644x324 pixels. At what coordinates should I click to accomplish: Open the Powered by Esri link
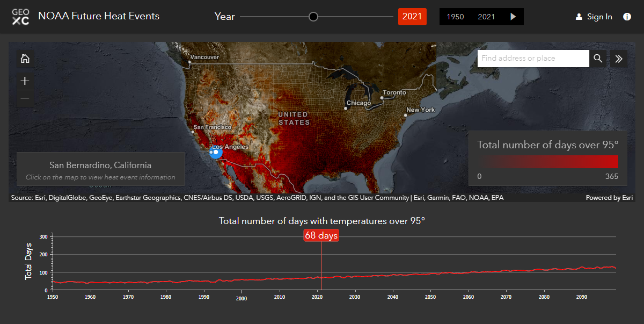[609, 198]
